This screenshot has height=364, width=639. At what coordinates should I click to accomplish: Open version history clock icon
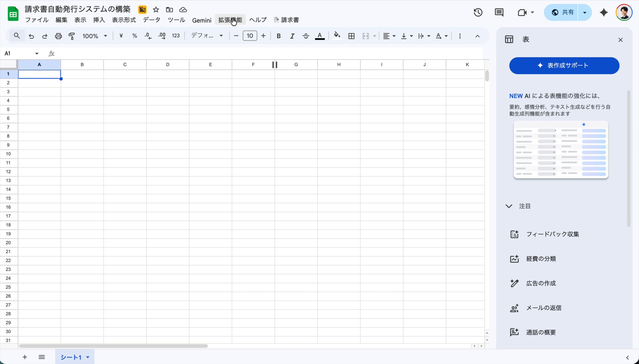pyautogui.click(x=478, y=12)
